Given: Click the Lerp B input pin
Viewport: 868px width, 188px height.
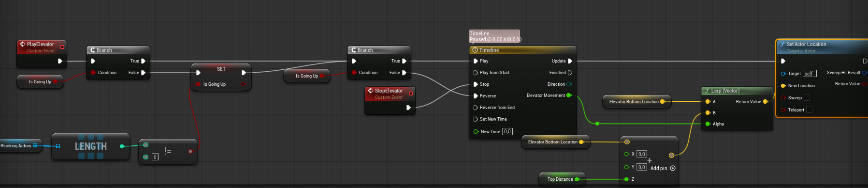Looking at the screenshot, I should (x=708, y=113).
